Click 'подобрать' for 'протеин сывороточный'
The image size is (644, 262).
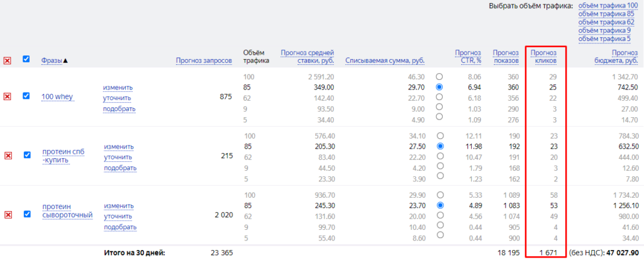119,227
